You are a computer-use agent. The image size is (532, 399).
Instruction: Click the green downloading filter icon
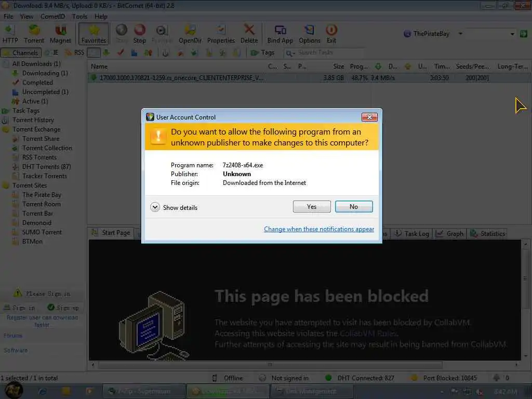pos(107,52)
